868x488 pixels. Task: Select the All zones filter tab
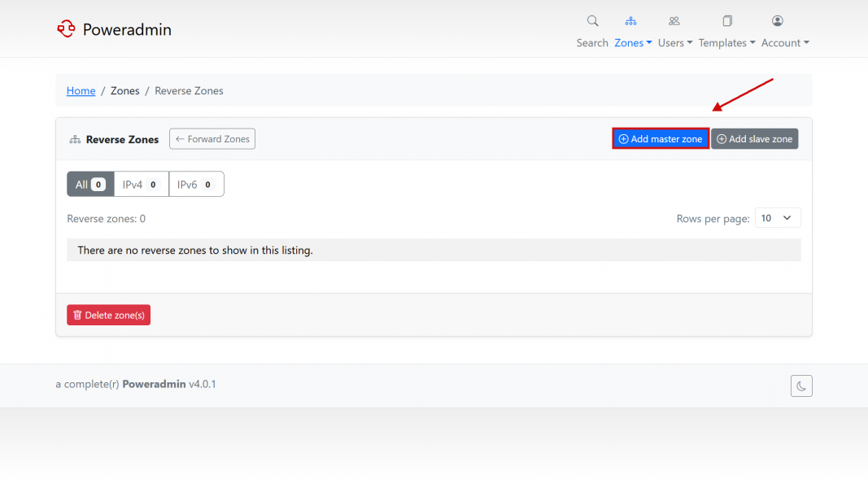(89, 185)
